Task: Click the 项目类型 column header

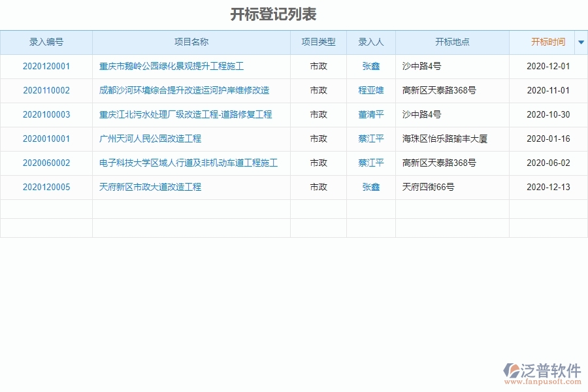Action: [318, 42]
